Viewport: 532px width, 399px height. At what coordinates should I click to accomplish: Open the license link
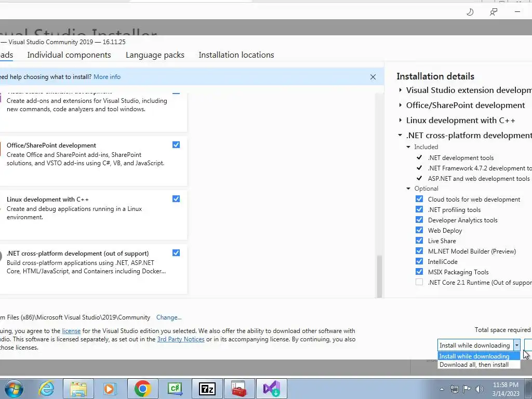tap(71, 331)
